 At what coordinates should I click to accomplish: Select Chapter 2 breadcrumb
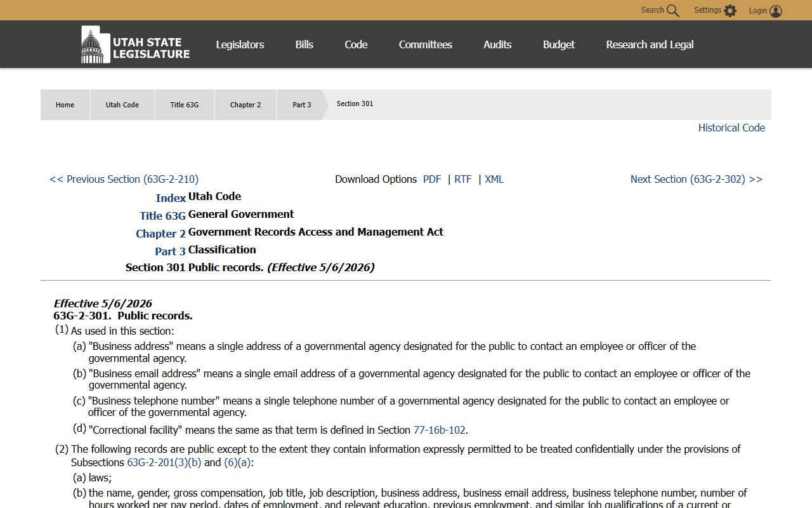click(246, 105)
